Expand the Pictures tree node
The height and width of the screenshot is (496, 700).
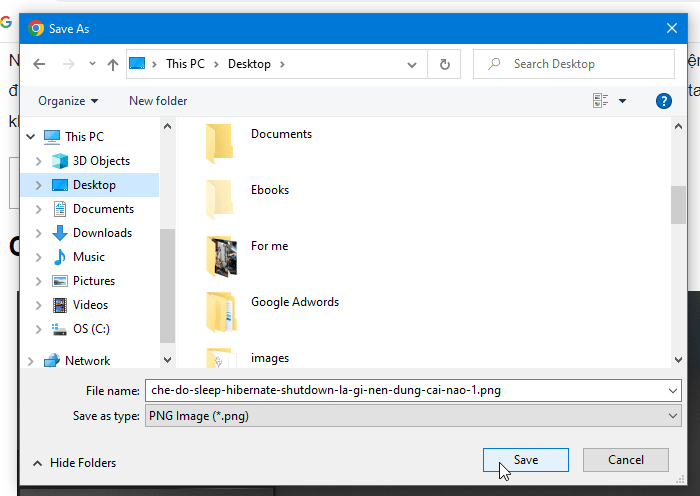(39, 281)
